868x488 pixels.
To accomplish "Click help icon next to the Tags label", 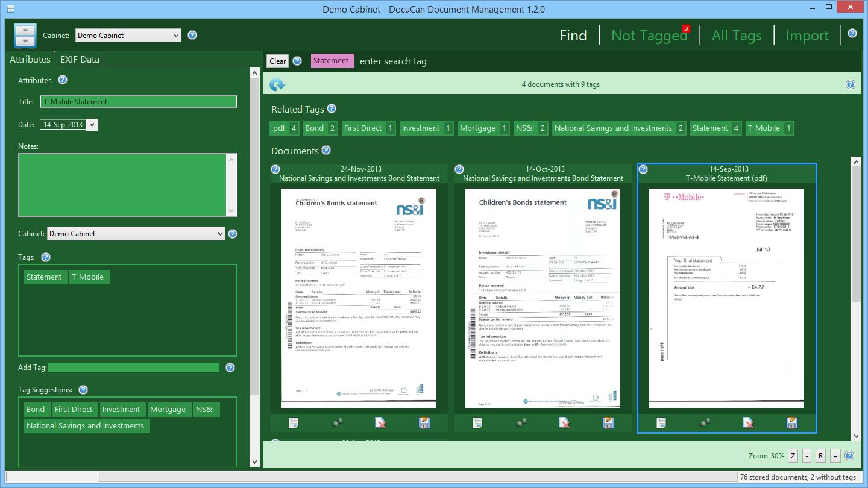I will [x=45, y=257].
